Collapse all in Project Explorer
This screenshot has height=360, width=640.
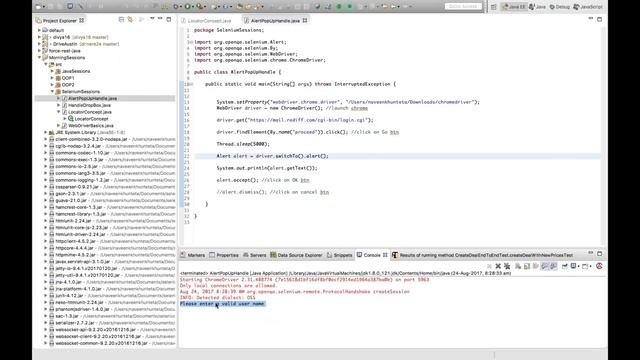tap(121, 20)
